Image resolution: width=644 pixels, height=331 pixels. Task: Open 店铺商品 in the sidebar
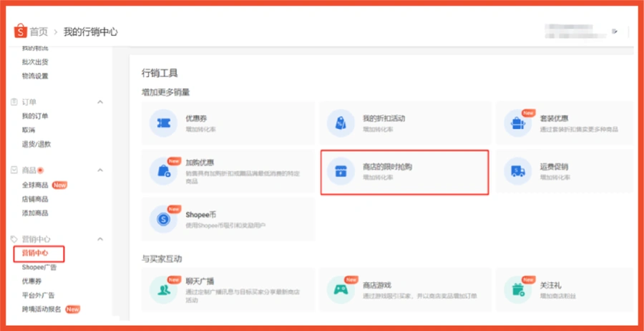coord(35,199)
